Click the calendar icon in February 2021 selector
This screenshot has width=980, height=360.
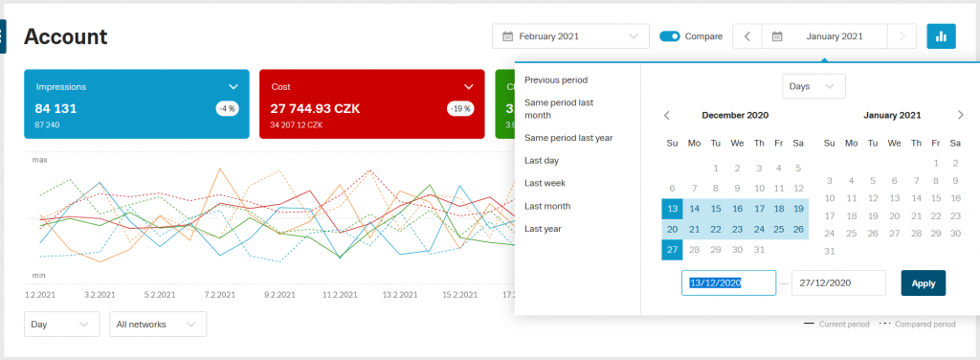508,36
